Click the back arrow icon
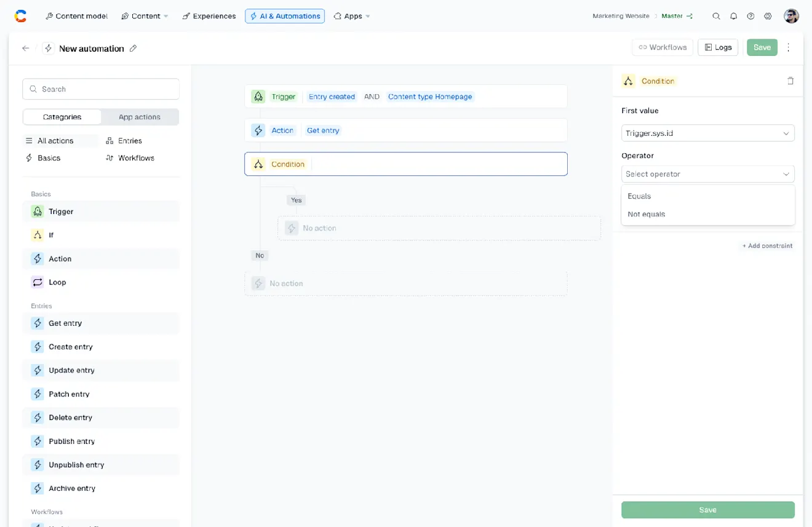 (x=25, y=48)
